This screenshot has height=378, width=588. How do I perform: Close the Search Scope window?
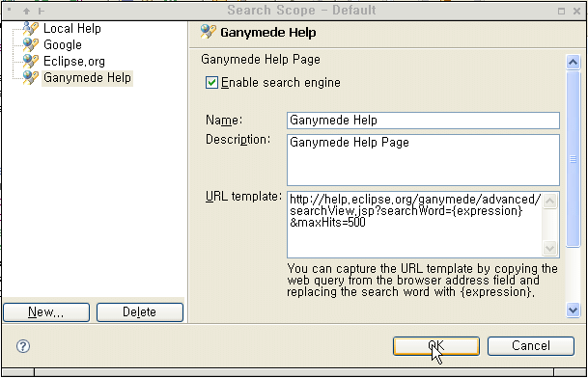(576, 11)
